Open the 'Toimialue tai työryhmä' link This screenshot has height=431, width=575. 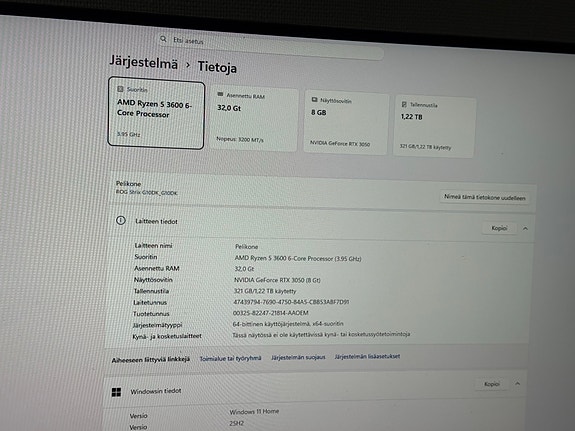[230, 358]
